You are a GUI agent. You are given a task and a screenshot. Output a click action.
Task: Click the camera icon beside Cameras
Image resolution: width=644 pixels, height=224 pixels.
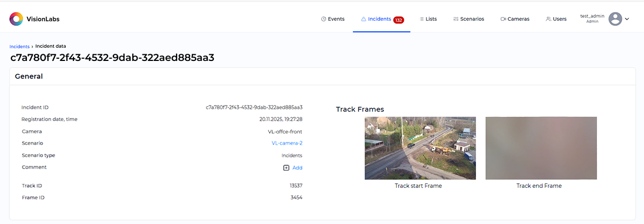tap(503, 19)
